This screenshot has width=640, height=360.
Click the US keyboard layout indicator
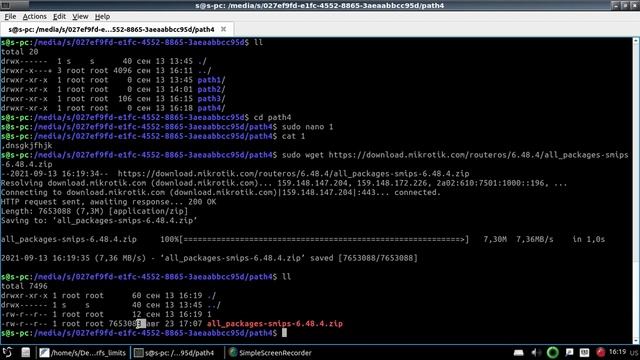click(634, 353)
